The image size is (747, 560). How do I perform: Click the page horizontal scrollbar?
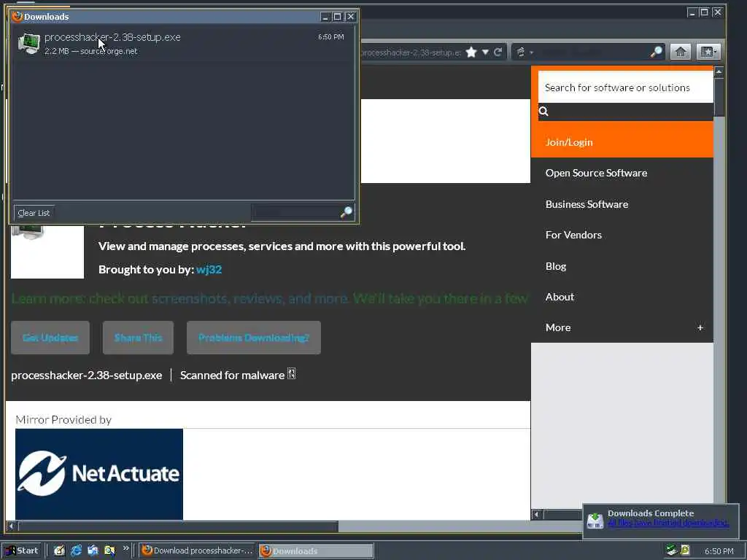(x=178, y=526)
